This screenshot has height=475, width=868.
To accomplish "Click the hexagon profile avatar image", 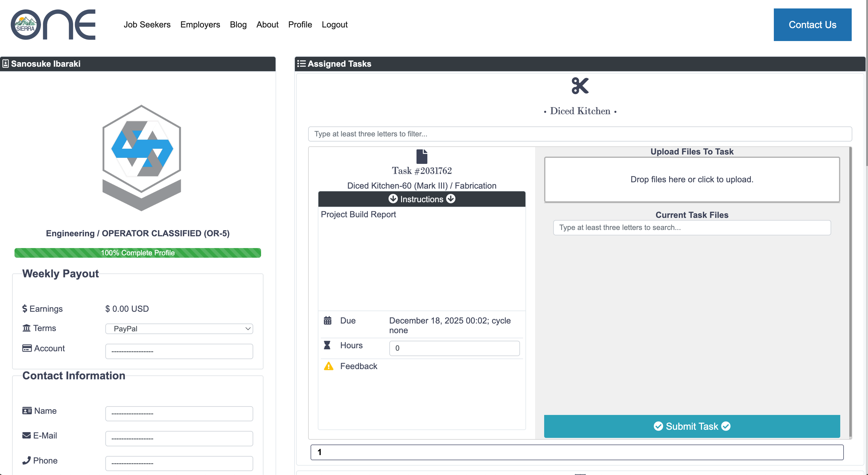I will pos(142,158).
